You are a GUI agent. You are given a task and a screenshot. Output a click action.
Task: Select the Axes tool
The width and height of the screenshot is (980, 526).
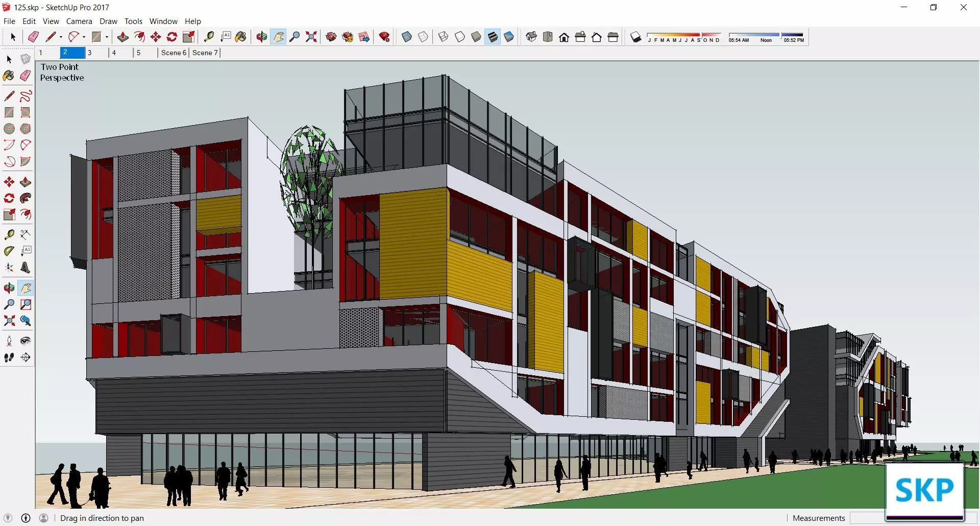[x=9, y=268]
